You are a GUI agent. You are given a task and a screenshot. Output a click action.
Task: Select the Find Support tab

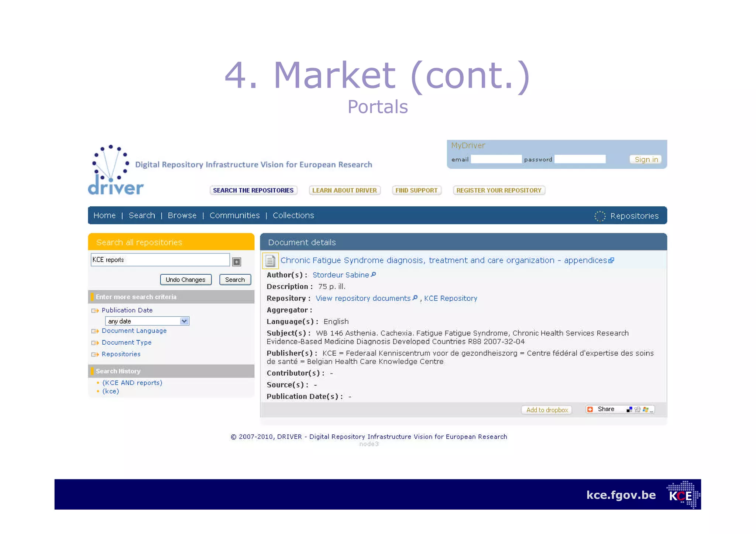click(416, 190)
